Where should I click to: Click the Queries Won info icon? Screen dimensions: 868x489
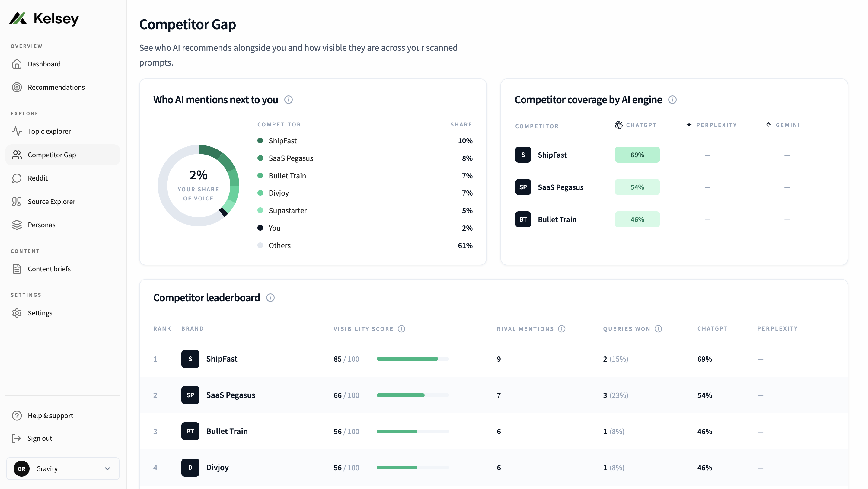659,329
